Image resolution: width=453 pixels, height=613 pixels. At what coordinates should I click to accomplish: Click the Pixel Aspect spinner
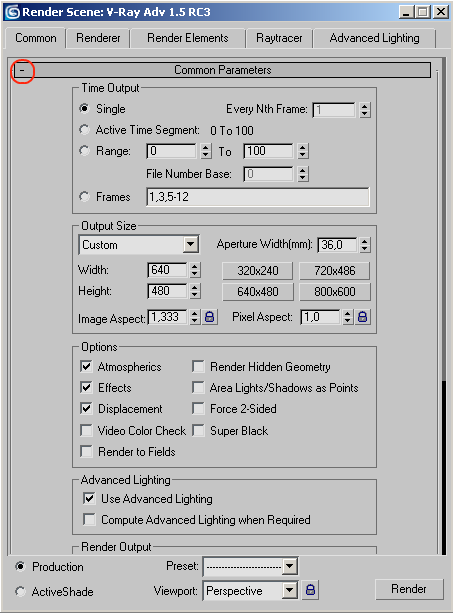[347, 317]
